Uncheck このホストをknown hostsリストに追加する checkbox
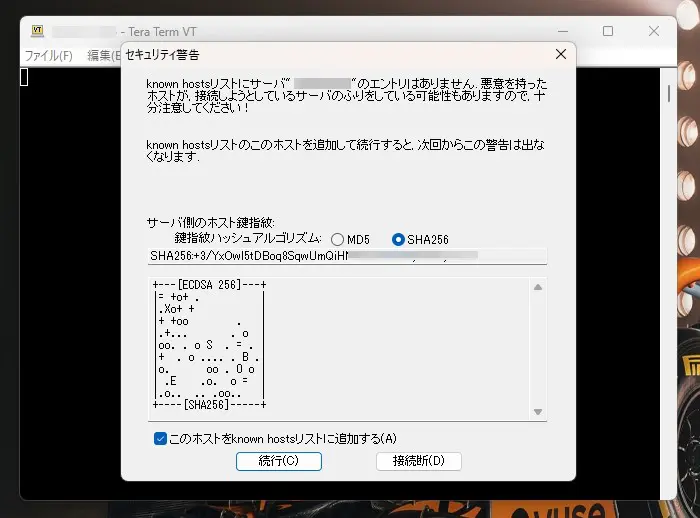This screenshot has height=518, width=700. (160, 438)
